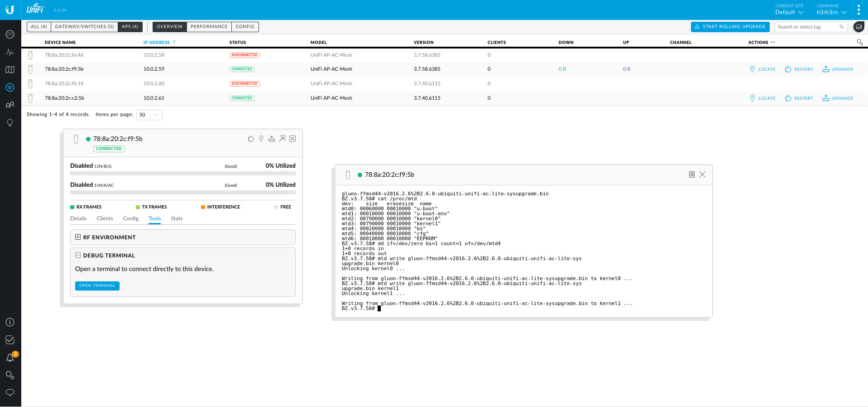Filter device list by APS (4)
Viewport: 868px width, 407px height.
(x=130, y=27)
